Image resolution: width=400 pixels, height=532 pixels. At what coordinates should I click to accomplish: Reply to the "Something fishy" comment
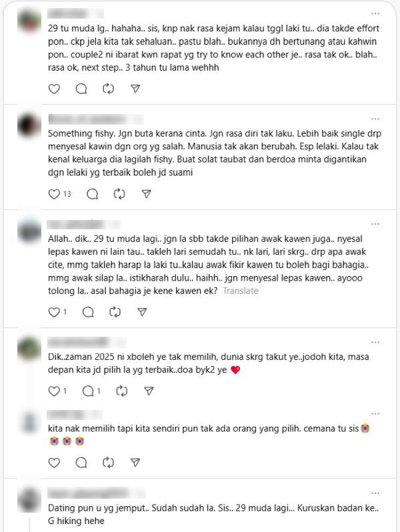point(92,194)
